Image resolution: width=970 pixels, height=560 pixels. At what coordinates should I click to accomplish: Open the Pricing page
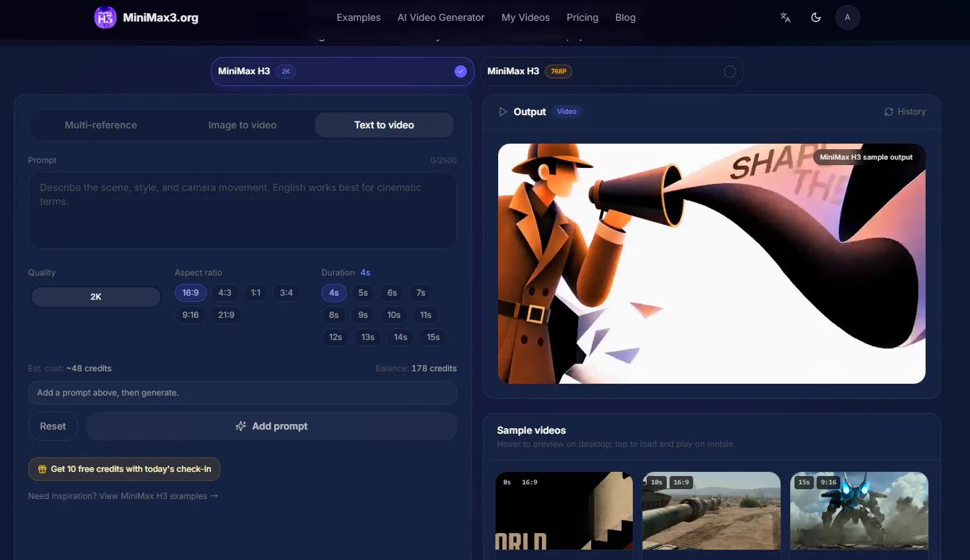(582, 17)
